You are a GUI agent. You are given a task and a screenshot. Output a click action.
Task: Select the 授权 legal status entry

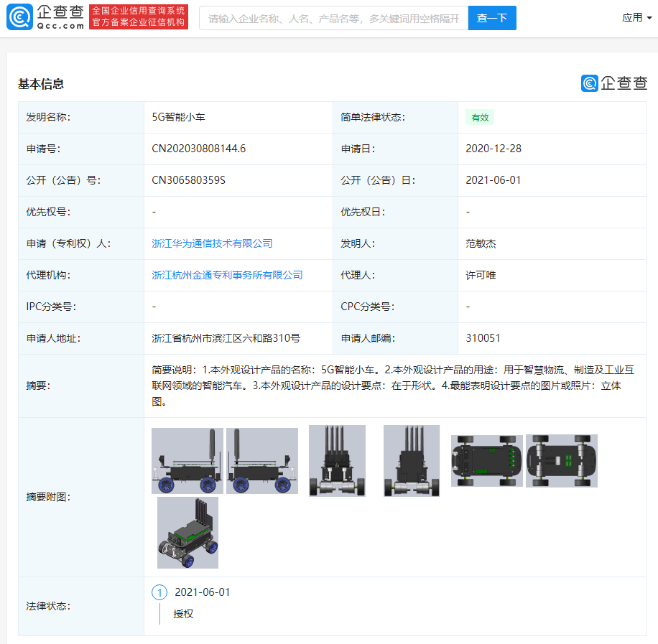183,615
